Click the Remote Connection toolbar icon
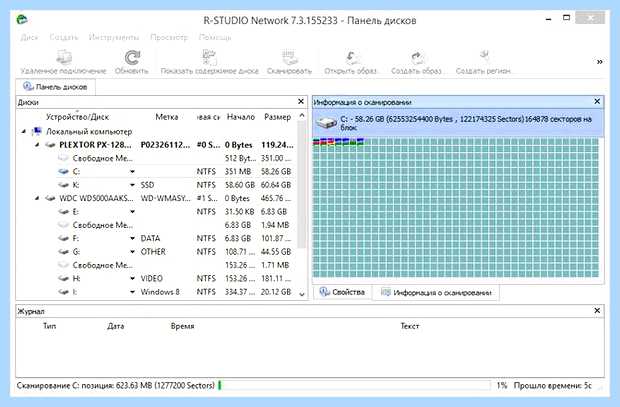Viewport: 620px width, 407px height. pyautogui.click(x=64, y=57)
